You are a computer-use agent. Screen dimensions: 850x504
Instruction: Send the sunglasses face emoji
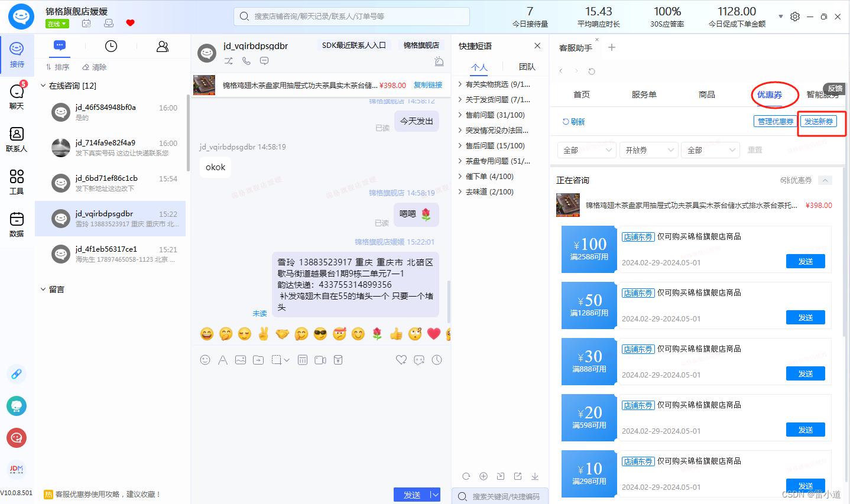click(x=320, y=334)
